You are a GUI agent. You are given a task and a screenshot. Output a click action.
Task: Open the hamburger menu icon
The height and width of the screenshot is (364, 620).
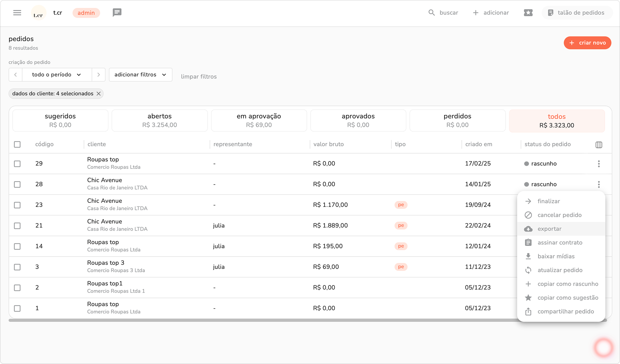pyautogui.click(x=17, y=13)
